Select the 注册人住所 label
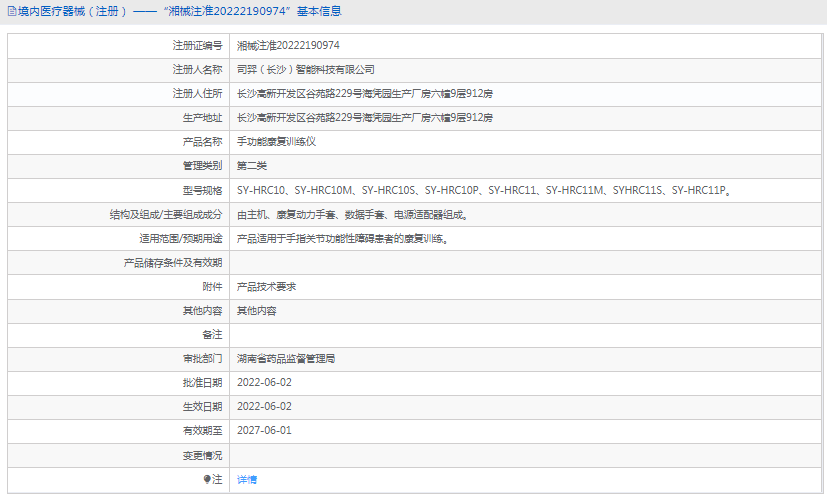 (197, 94)
